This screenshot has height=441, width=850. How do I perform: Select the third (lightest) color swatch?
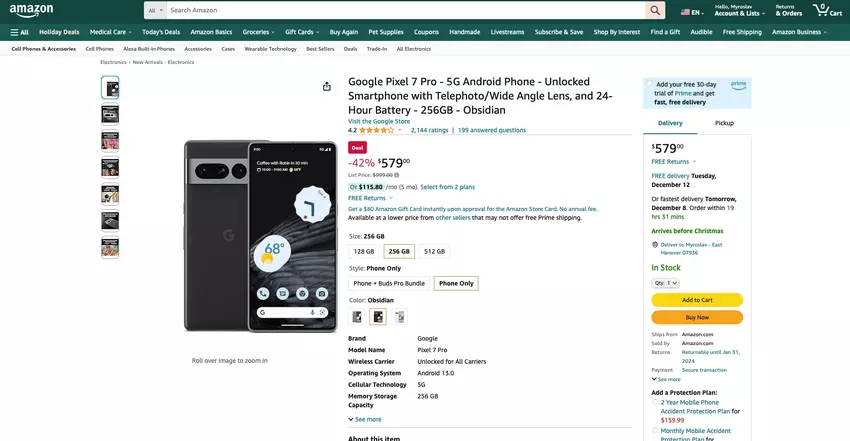coord(400,317)
